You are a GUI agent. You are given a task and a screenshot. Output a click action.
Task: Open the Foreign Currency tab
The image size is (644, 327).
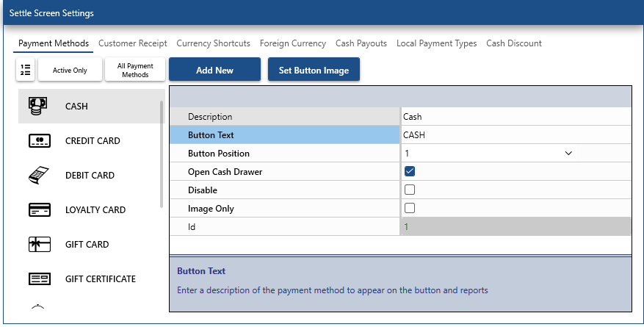pos(293,43)
